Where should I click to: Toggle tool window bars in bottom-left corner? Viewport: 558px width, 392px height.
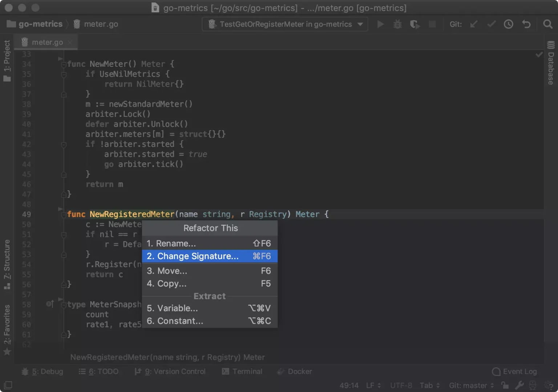pyautogui.click(x=8, y=385)
